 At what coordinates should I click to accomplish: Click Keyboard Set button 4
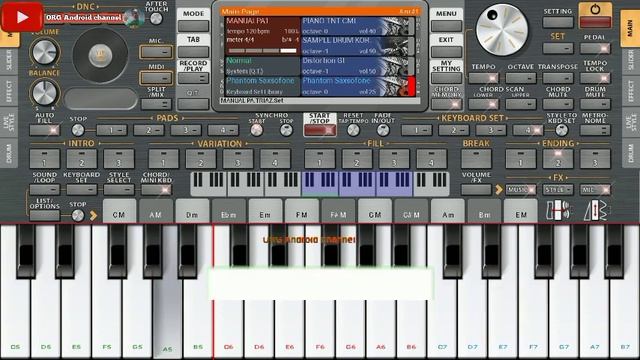(x=528, y=130)
